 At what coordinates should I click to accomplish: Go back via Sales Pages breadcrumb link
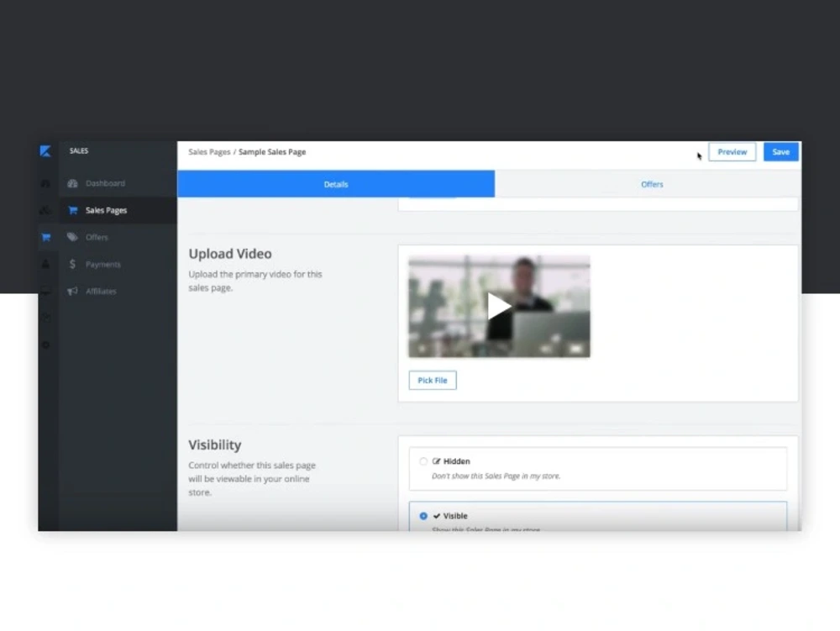209,152
